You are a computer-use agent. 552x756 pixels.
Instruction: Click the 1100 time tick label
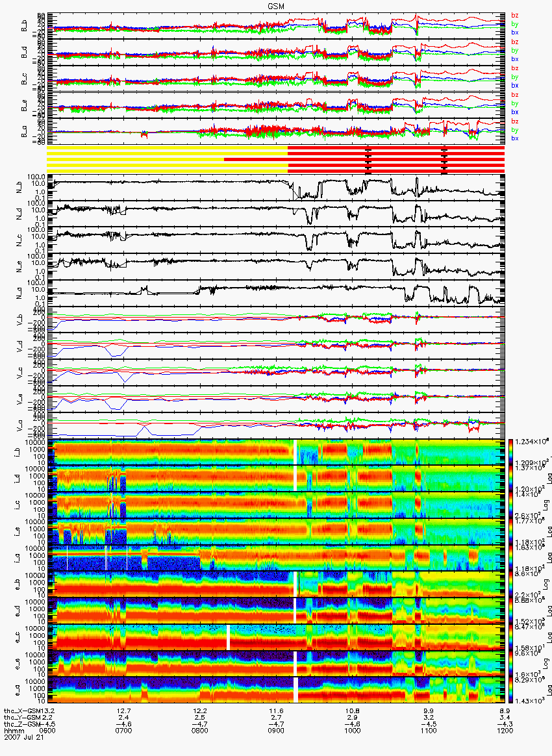tap(429, 731)
